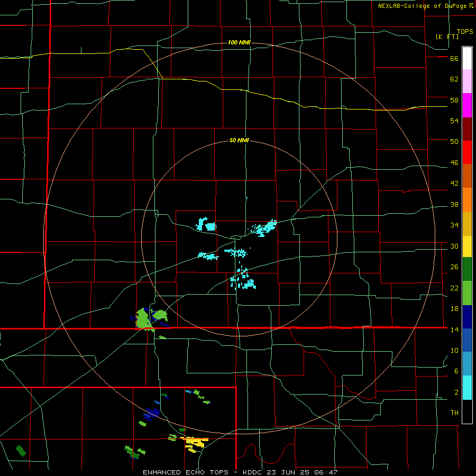Click the '10' legend value label
This screenshot has width=476, height=476.
coord(454,350)
